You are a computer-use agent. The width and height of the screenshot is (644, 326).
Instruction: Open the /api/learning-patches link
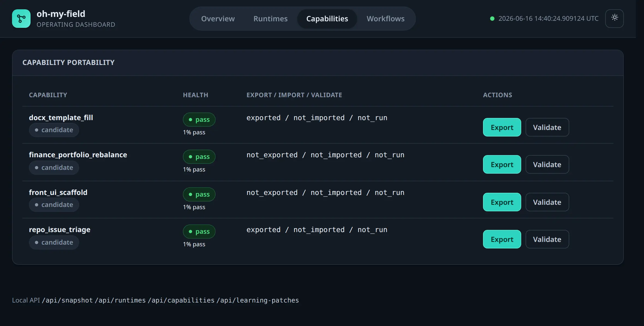coord(258,300)
